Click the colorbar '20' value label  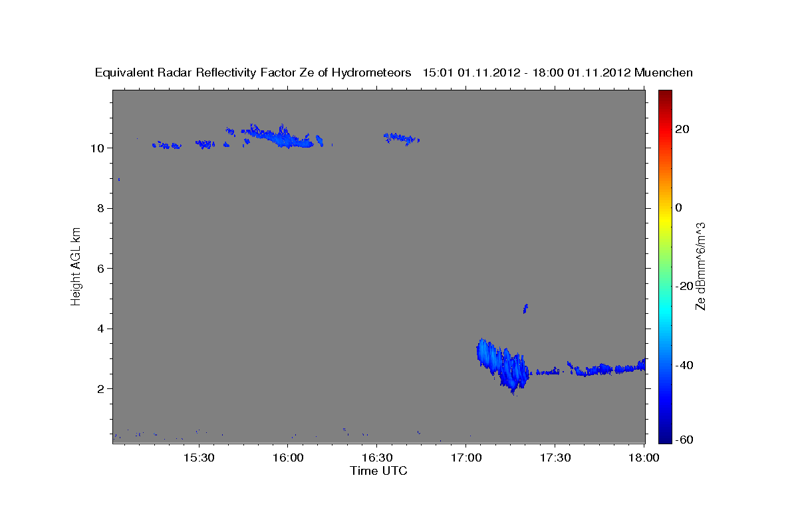coord(682,129)
